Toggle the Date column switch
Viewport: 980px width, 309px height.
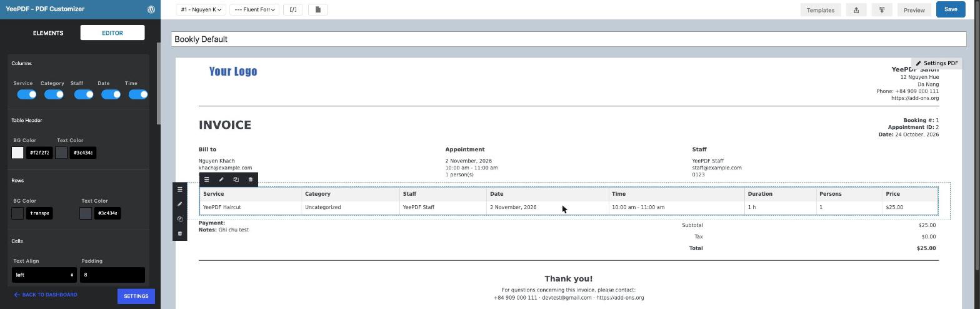point(111,94)
